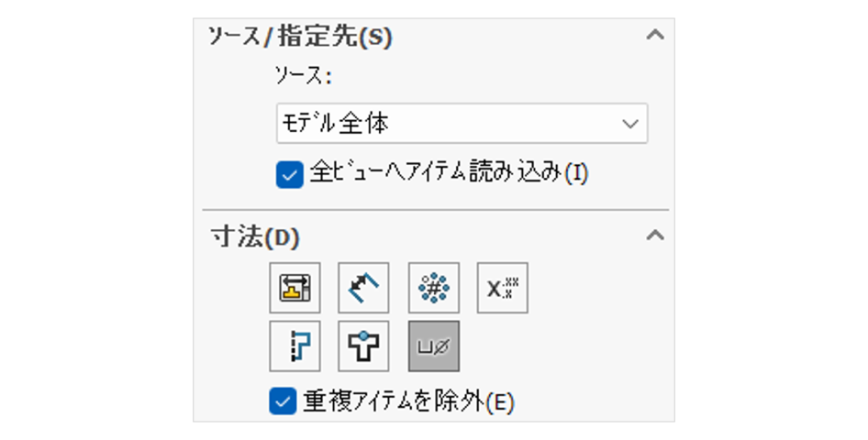Collapse ソース/指定先 section with chevron
The image size is (868, 440).
pos(653,37)
